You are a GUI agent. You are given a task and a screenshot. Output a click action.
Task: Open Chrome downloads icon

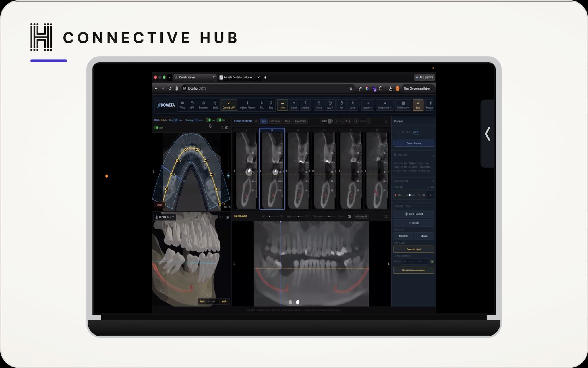coord(390,89)
